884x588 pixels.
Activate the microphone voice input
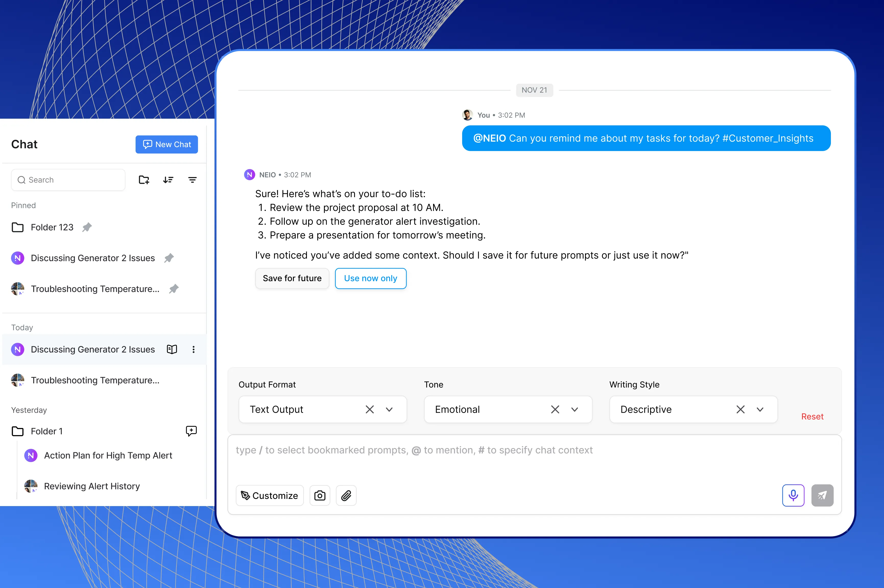[x=793, y=495]
